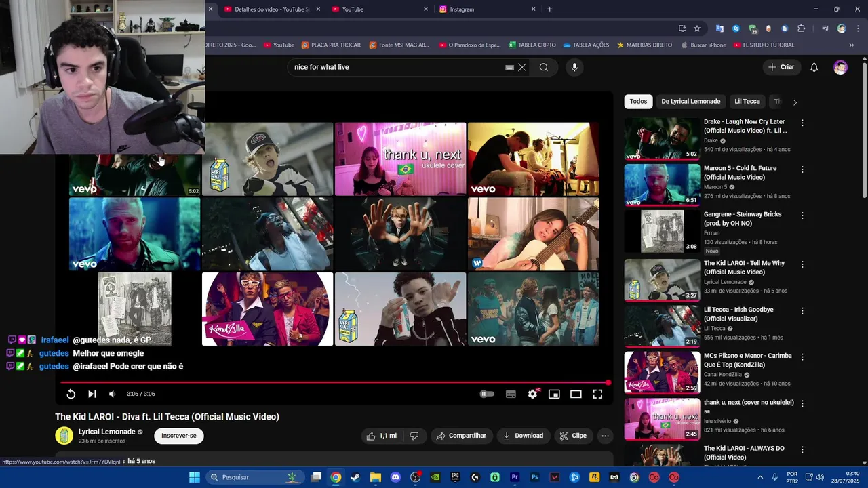Open the Extensions puzzle-piece icon
This screenshot has height=488, width=868.
coord(802,28)
